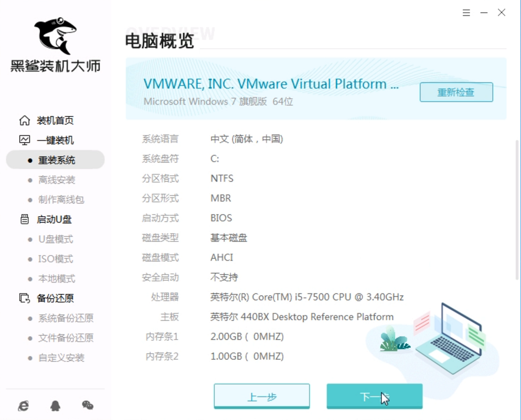Click the AHCI disk mode value
Viewport: 521px width, 420px height.
tap(221, 257)
